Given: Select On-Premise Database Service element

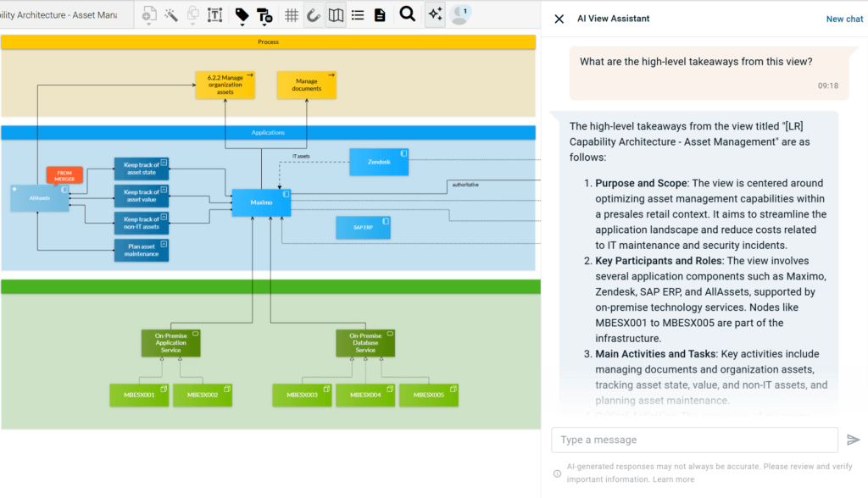Looking at the screenshot, I should coord(365,343).
